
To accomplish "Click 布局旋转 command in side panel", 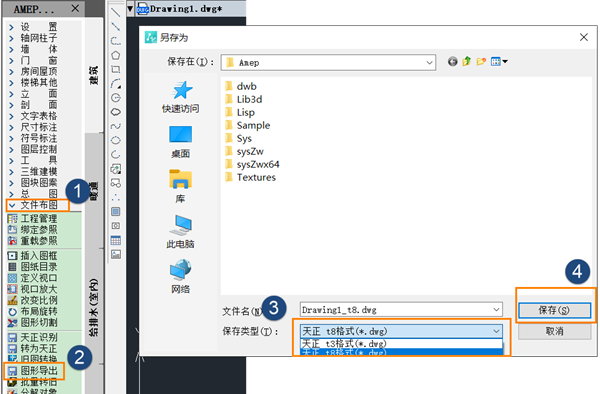I will [x=33, y=311].
